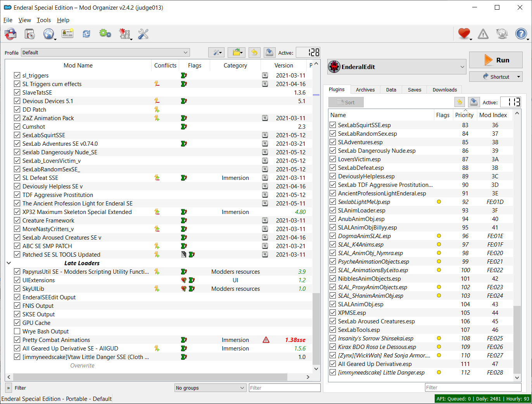Click the flag icon in the Cumshot row
The width and height of the screenshot is (532, 404).
[x=184, y=127]
